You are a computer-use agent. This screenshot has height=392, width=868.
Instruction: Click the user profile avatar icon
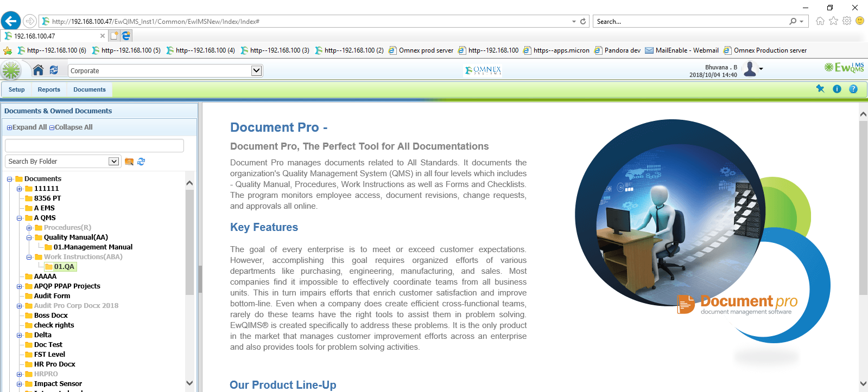(x=750, y=69)
